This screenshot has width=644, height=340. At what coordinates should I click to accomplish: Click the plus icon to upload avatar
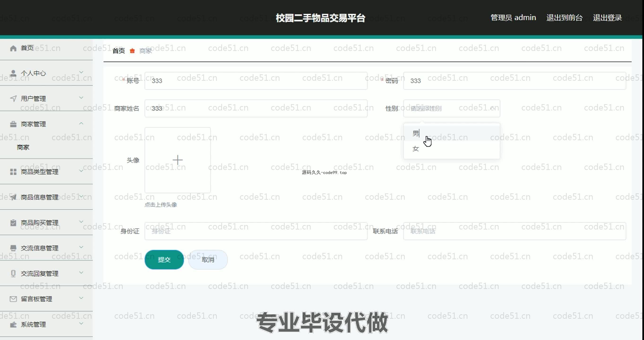coord(178,160)
